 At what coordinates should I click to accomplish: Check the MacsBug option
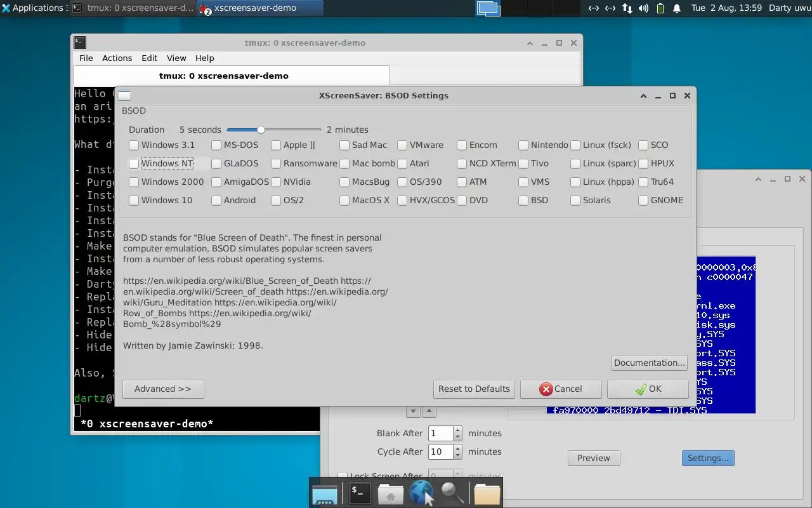344,182
